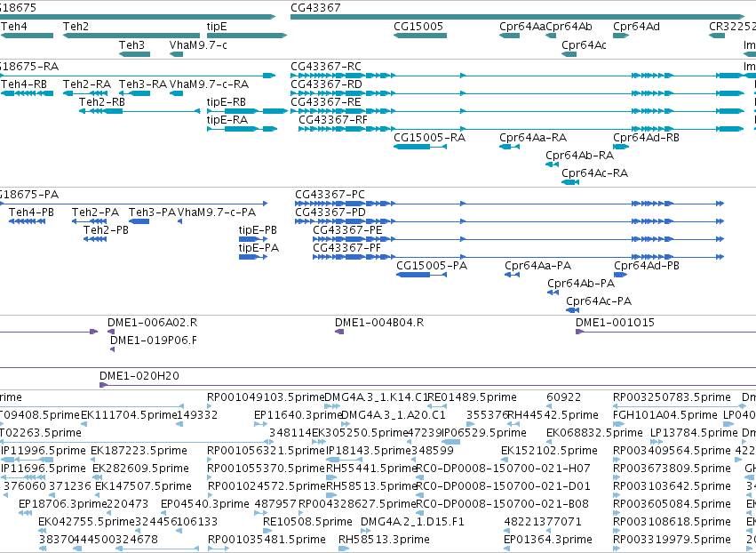Open transcript Cpr64Ab-RA
The image size is (756, 553).
552,164
